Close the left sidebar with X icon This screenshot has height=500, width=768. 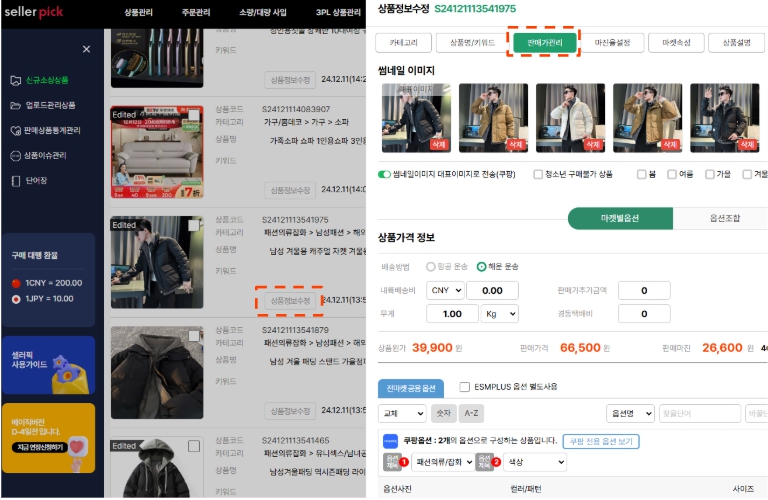(86, 49)
